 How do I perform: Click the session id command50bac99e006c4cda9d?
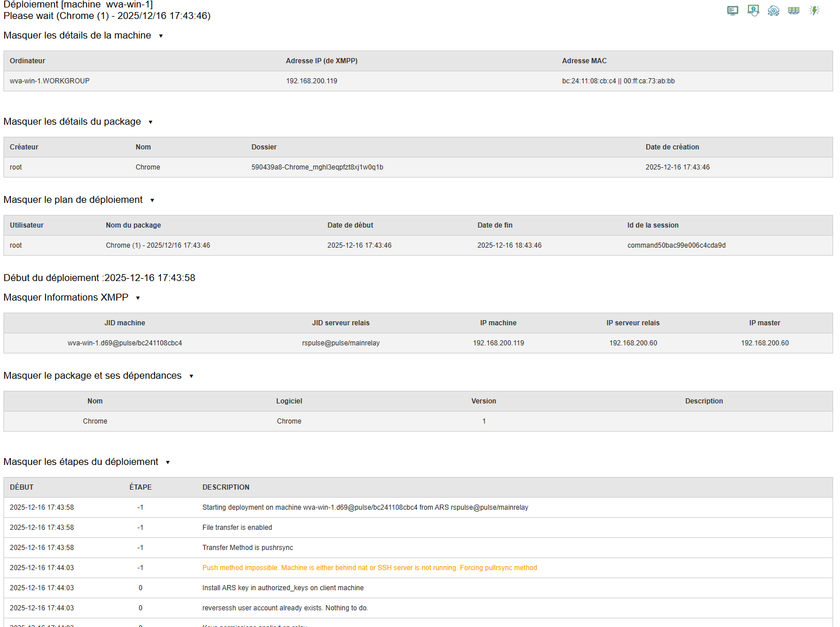676,245
